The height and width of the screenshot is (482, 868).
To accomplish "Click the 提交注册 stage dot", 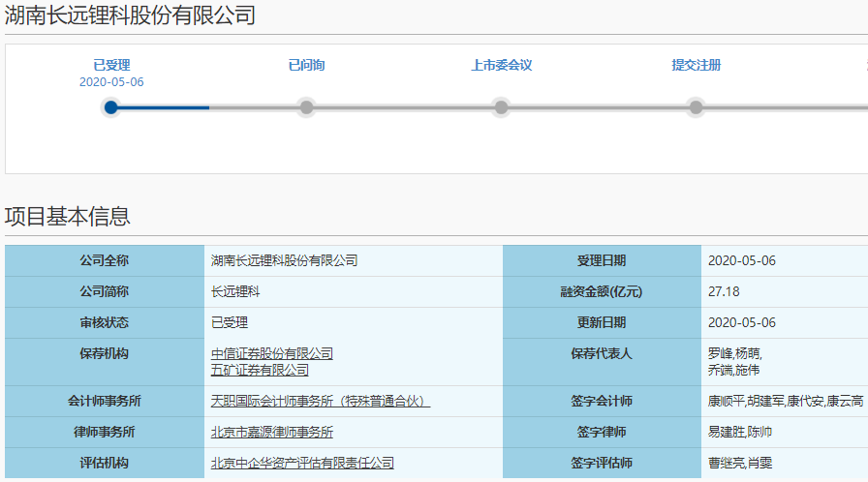I will (696, 107).
